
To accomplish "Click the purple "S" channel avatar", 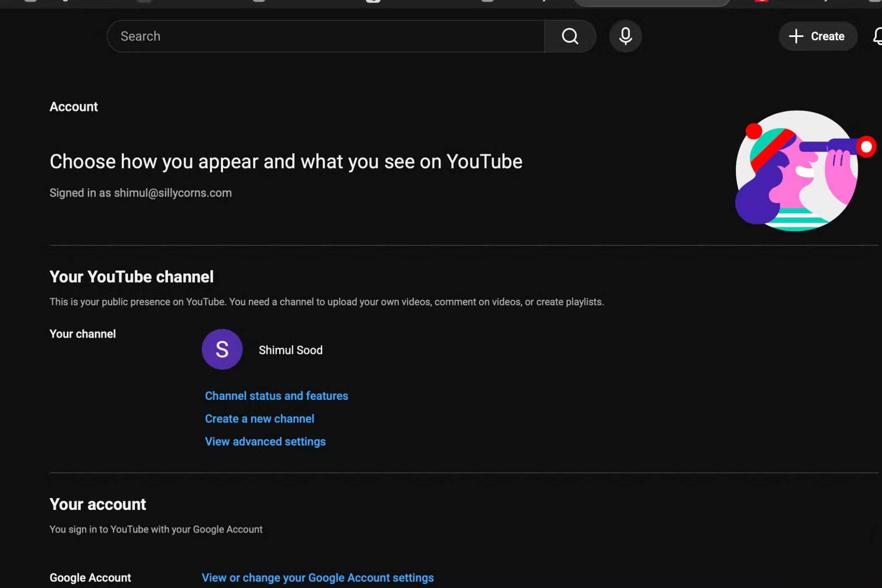I will pos(222,349).
